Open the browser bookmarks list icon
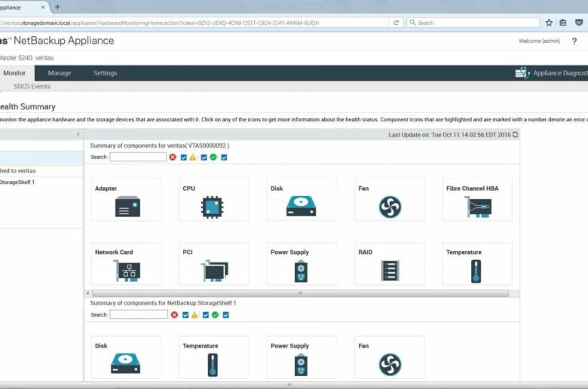Screen dimensions: 588x389 tap(563, 23)
